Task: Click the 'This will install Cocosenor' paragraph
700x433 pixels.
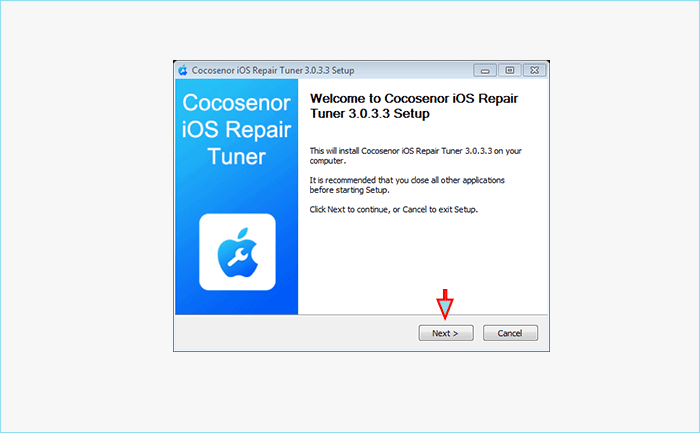Action: point(416,156)
